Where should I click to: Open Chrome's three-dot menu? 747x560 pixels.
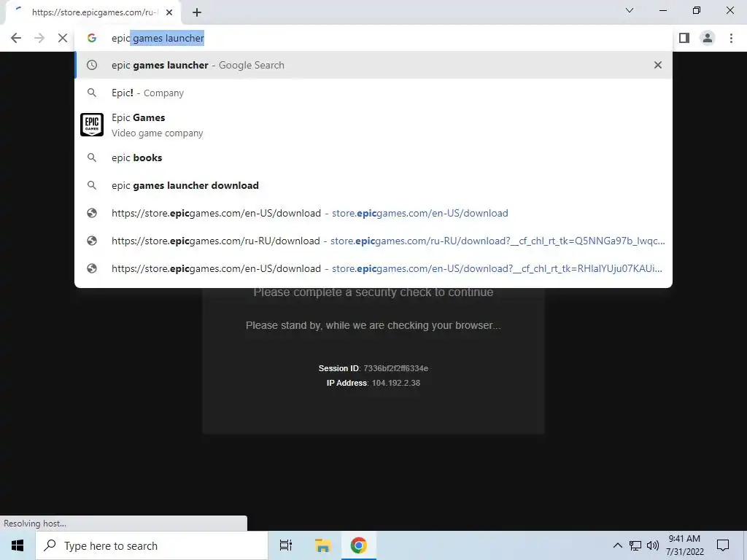[731, 38]
